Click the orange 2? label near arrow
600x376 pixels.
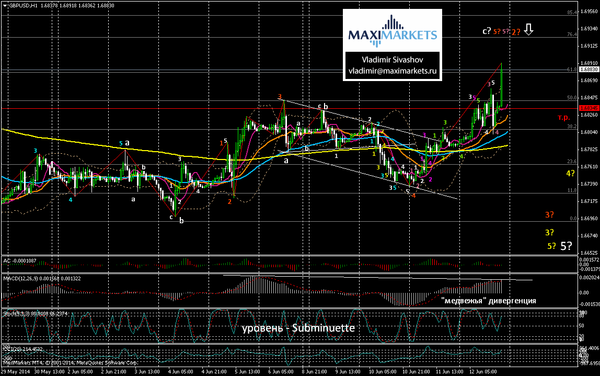(x=516, y=32)
